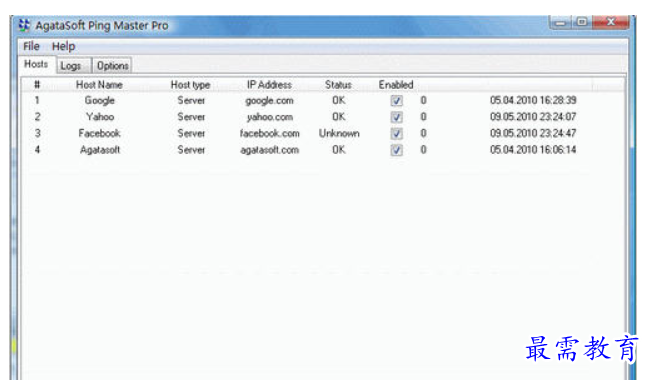This screenshot has height=380, width=647.
Task: Click timestamp 09.05.2010 23:24:07
Action: pyautogui.click(x=533, y=117)
